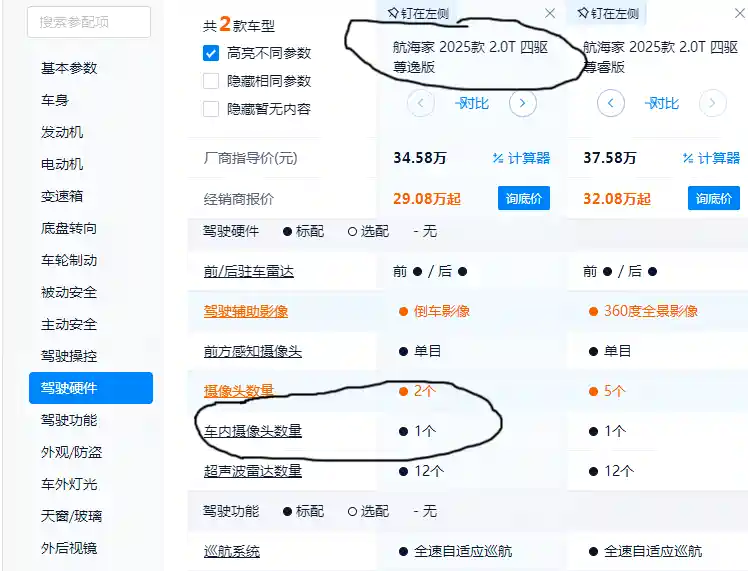The height and width of the screenshot is (571, 748).
Task: Select 驾驶功能 in the left sidebar
Action: [69, 420]
